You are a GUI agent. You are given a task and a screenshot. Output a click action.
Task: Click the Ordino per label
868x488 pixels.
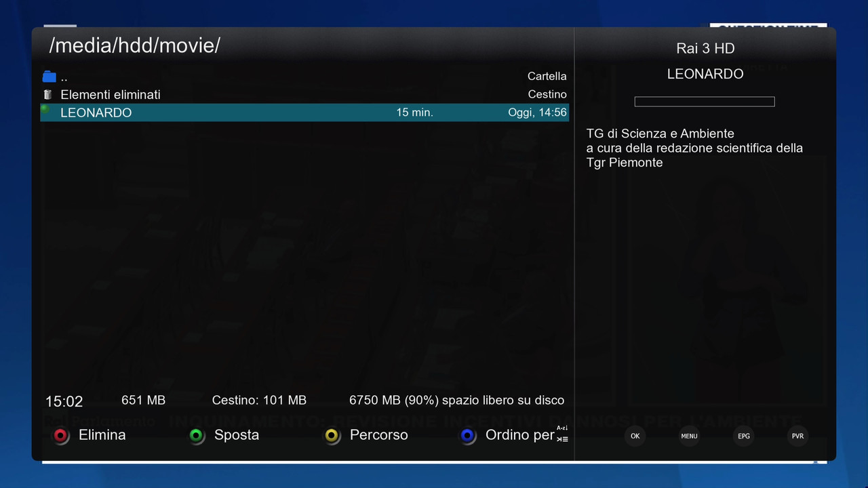coord(520,435)
